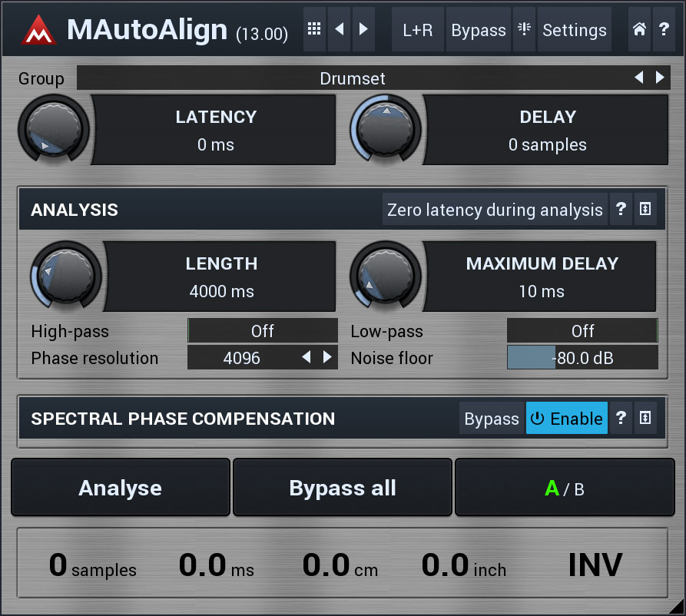Enable Spectral Phase Compensation
686x616 pixels.
(x=566, y=419)
